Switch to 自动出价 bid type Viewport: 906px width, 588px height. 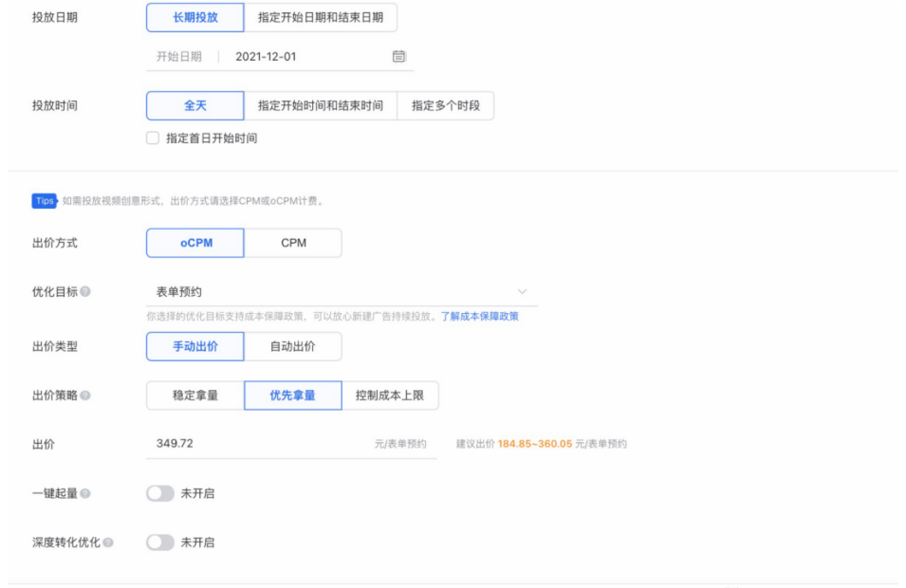(x=293, y=347)
